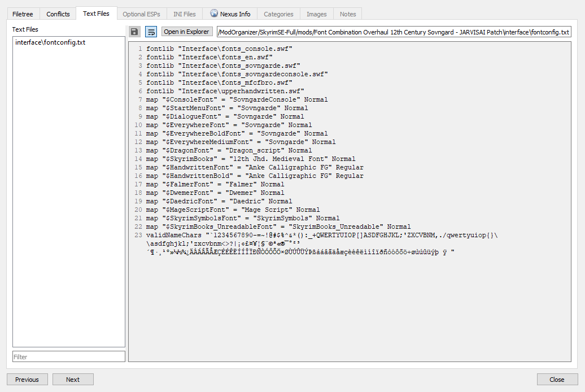Switch to the Filetree tab

point(23,14)
